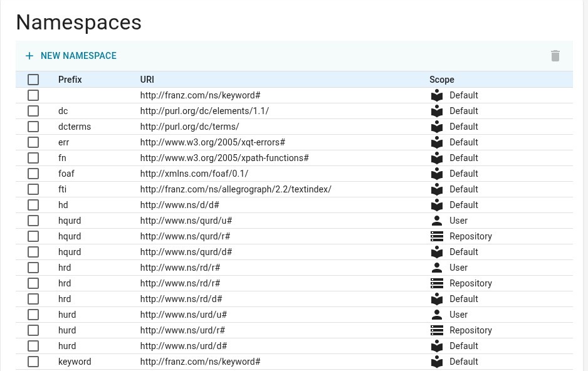The image size is (588, 371).
Task: Click the Default scope icon in keyword row
Action: point(436,362)
